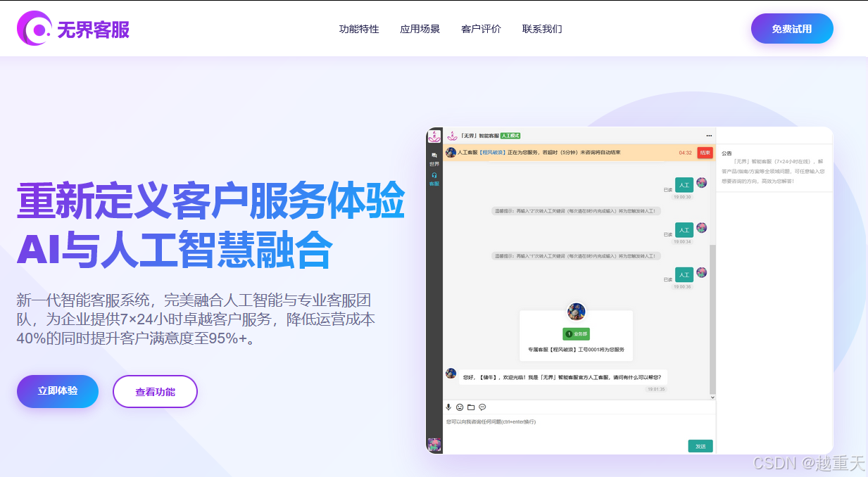Click the text 专属客服【程风破浪】工号0001将为您服务
The image size is (868, 477).
576,350
